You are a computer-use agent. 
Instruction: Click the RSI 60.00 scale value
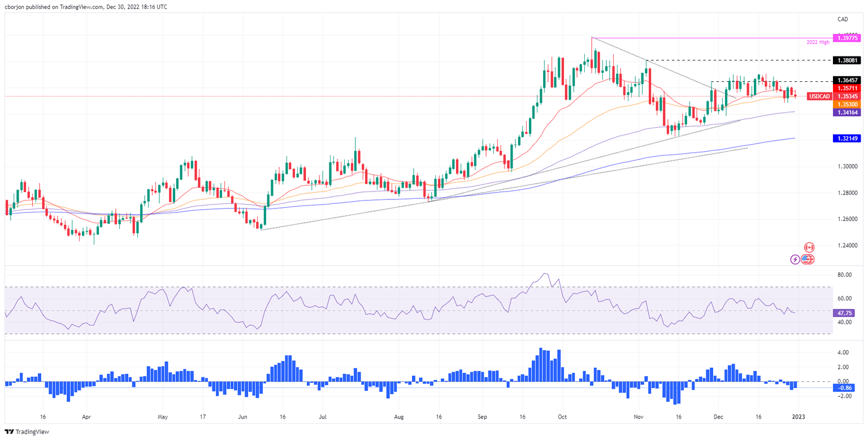tap(845, 298)
